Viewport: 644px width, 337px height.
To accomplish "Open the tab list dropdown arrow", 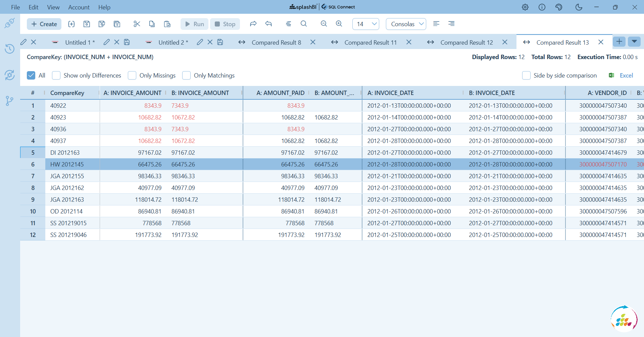I will pos(634,41).
